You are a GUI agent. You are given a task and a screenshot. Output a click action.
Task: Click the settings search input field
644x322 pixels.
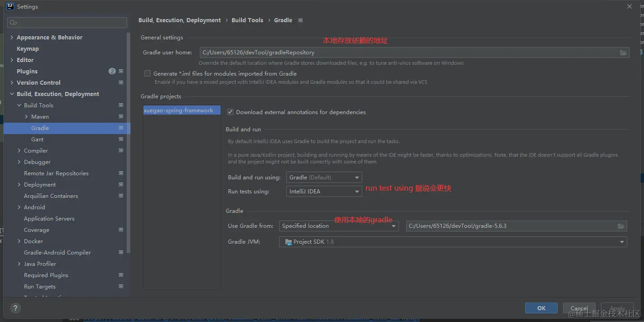(67, 23)
